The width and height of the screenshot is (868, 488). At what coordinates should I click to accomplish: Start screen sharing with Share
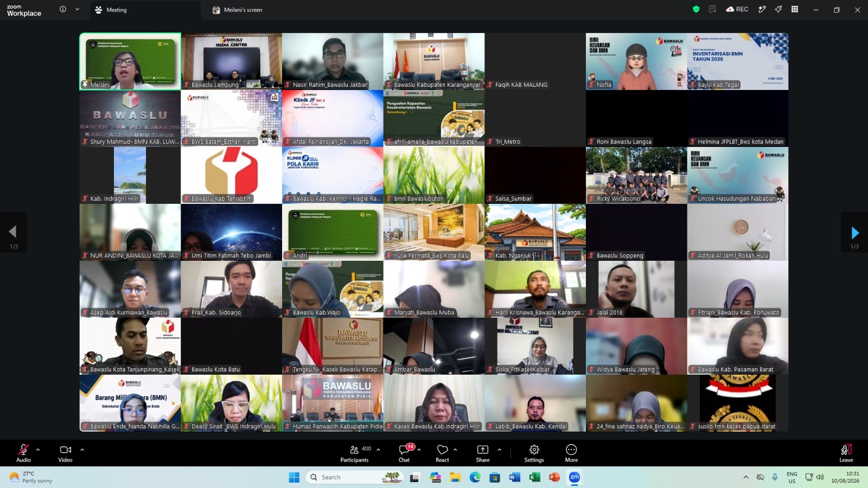point(483,453)
